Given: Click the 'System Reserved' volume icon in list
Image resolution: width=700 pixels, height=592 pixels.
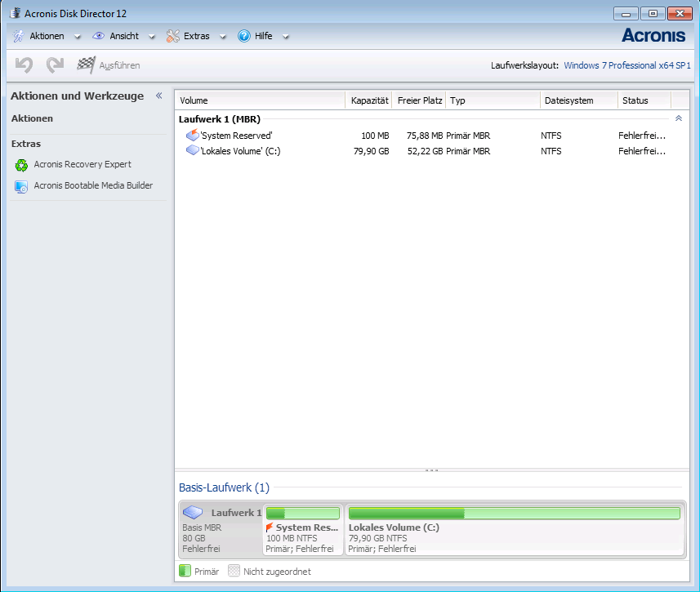Looking at the screenshot, I should [192, 136].
